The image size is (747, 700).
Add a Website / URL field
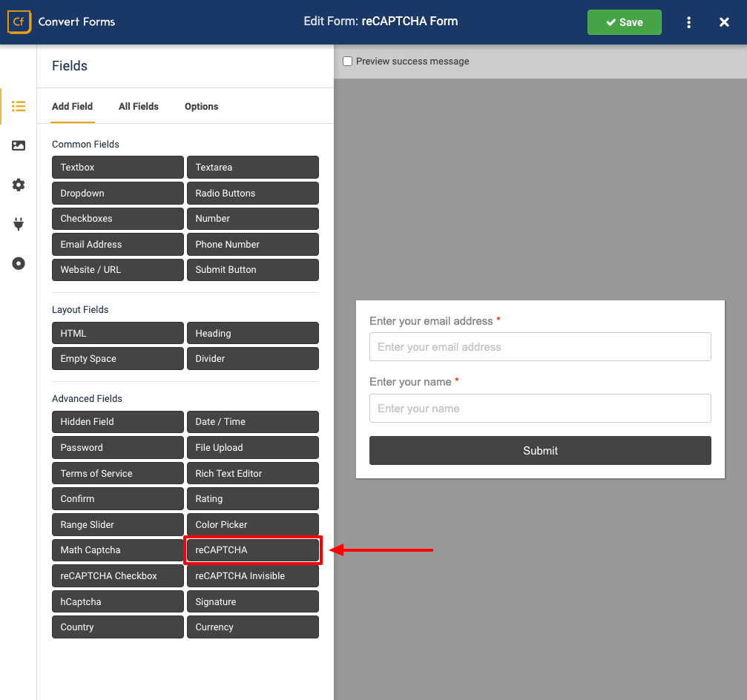118,269
